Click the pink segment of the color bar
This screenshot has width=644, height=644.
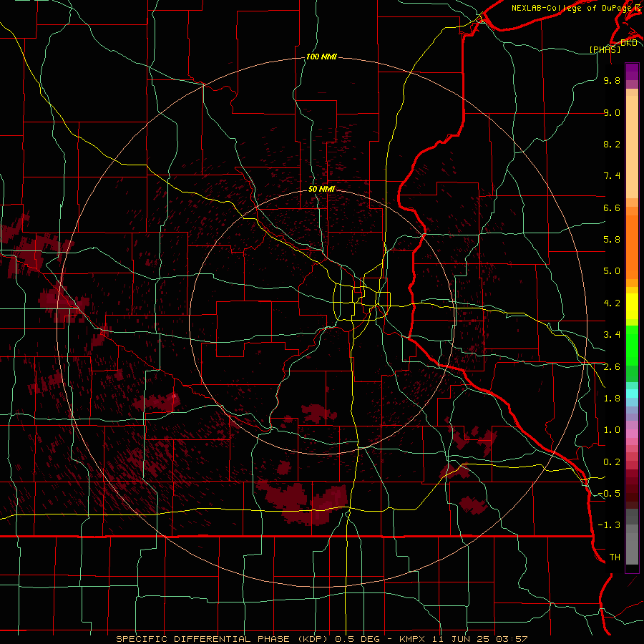pyautogui.click(x=632, y=434)
